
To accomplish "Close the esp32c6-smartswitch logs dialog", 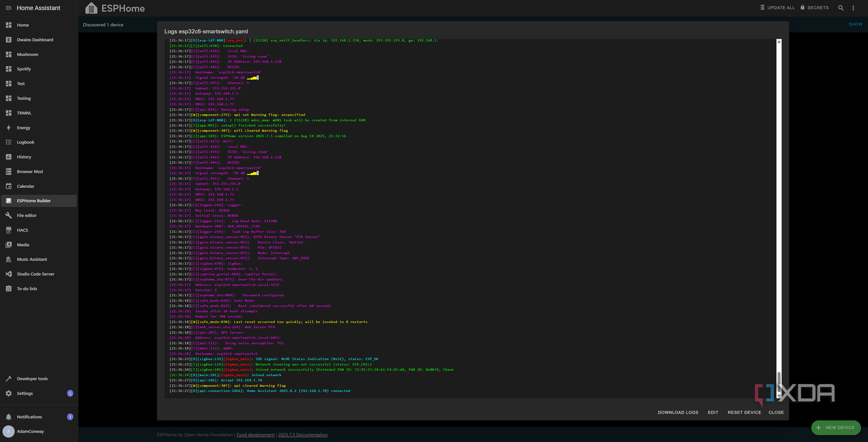I will [776, 413].
